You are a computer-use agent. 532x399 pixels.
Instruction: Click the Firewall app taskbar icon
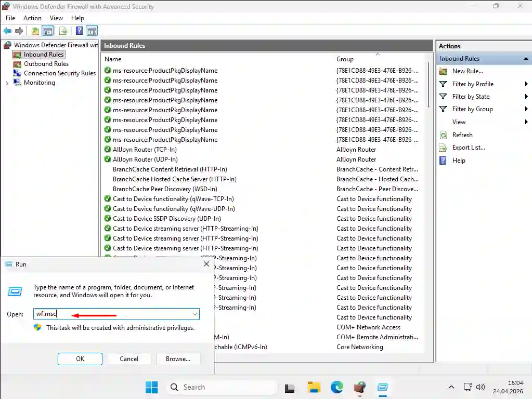360,387
